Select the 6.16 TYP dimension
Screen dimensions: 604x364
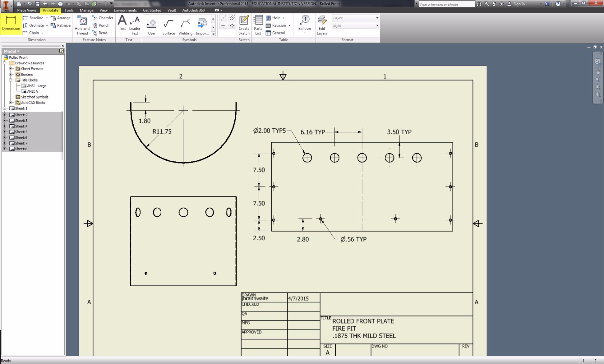pos(313,132)
